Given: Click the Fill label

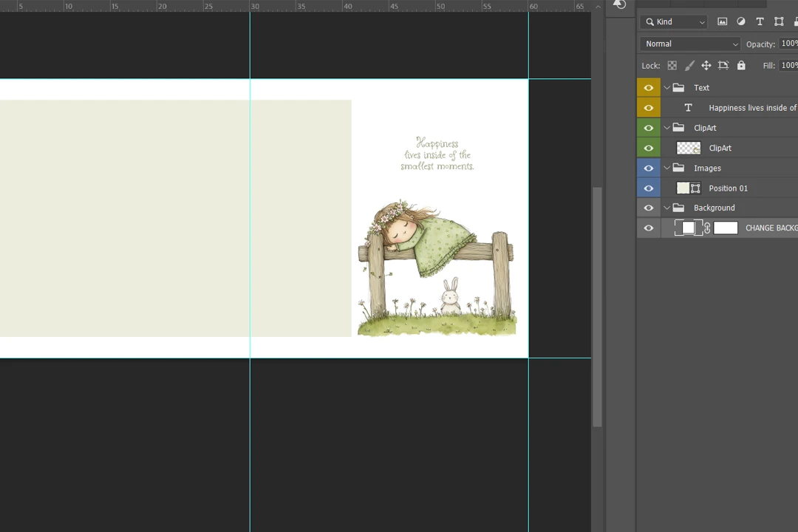Looking at the screenshot, I should tap(768, 66).
